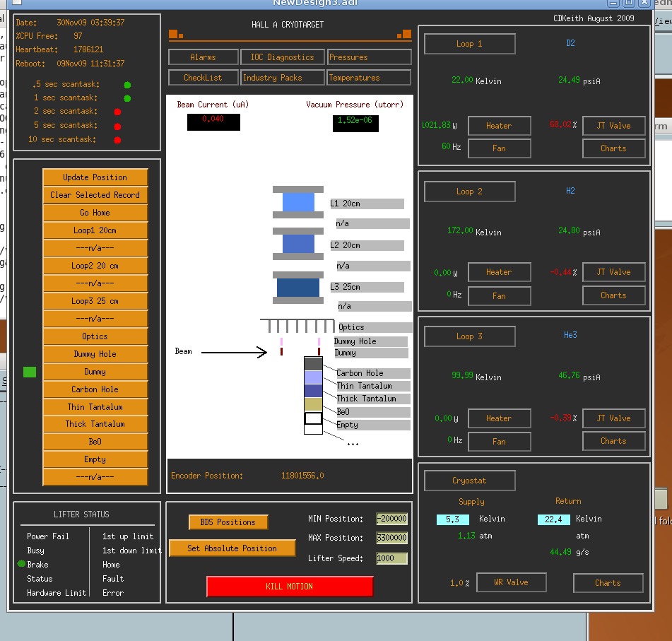672x641 pixels.
Task: Click Encoder Position value 11801556.0
Action: coord(302,476)
